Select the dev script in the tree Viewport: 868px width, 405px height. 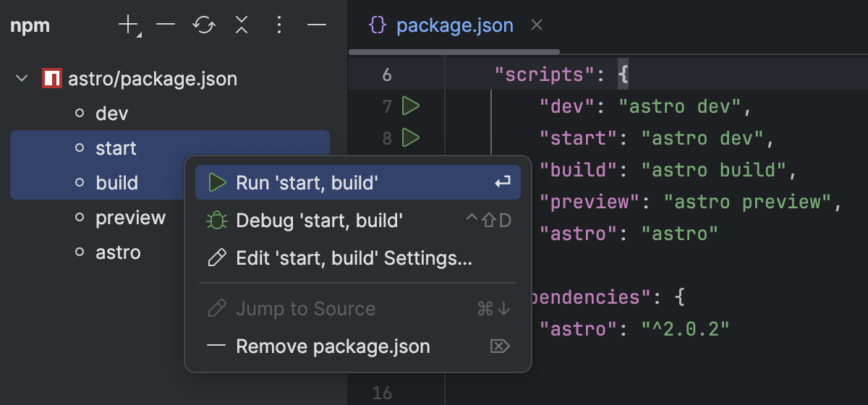click(111, 114)
